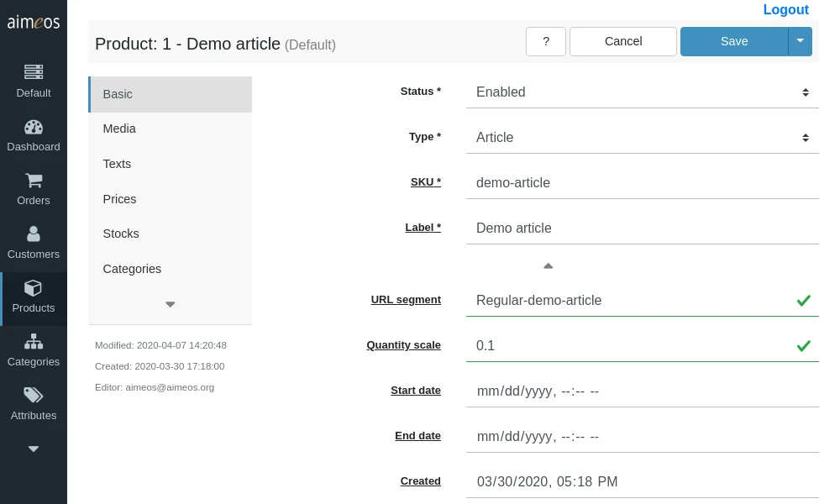Click the Start date label
This screenshot has height=504, width=840.
tap(416, 391)
